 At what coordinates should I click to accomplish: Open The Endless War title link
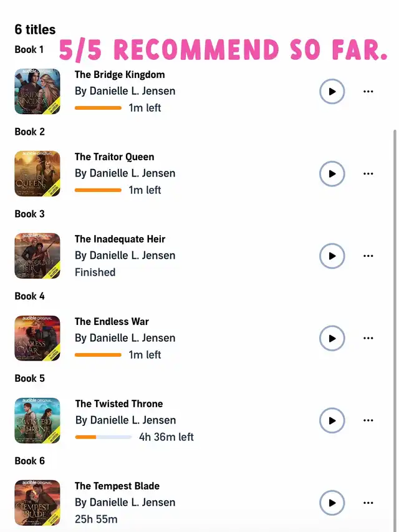pos(112,321)
